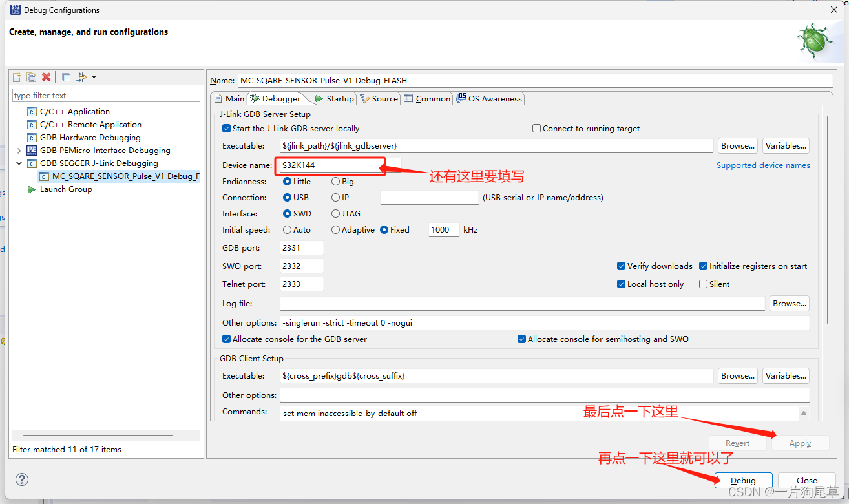Viewport: 849px width, 504px height.
Task: Click the bug icon on Debugger tab
Action: pyautogui.click(x=255, y=98)
